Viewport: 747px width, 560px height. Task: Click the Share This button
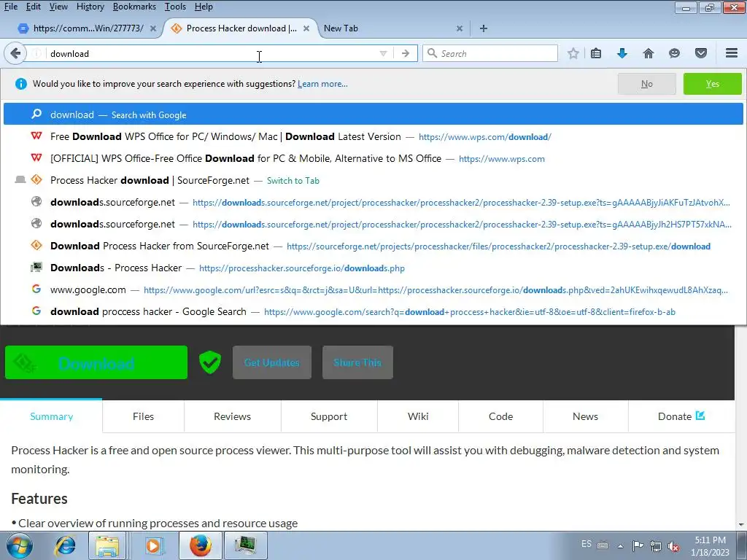pyautogui.click(x=357, y=362)
